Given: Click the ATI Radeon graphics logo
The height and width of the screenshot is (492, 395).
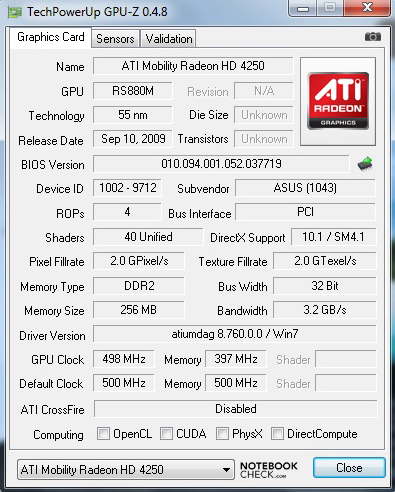Looking at the screenshot, I should point(338,101).
